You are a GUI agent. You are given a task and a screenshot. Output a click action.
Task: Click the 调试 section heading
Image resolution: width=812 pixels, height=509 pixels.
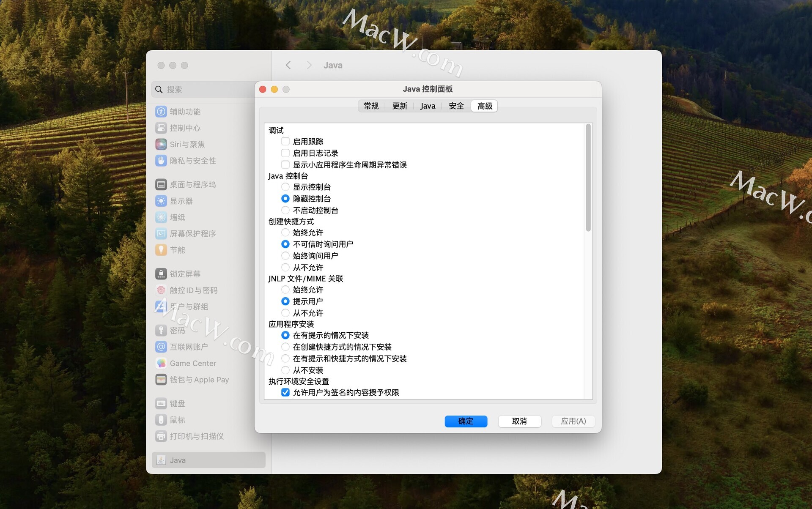pos(276,130)
